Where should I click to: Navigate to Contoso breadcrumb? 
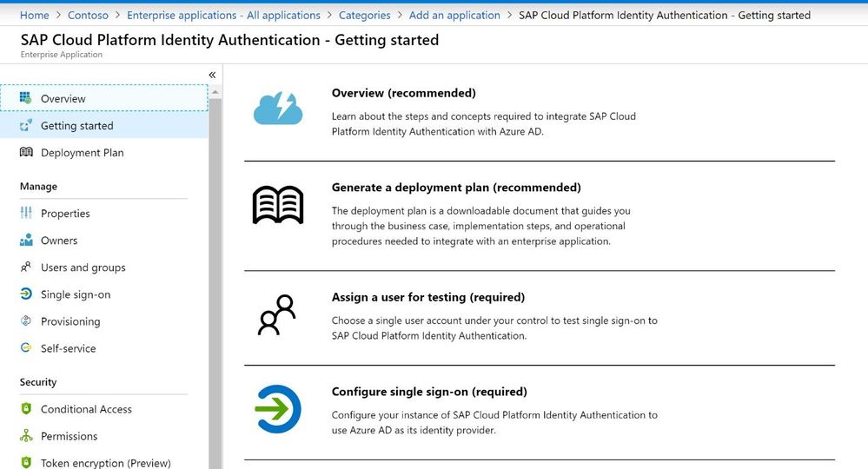pyautogui.click(x=88, y=16)
